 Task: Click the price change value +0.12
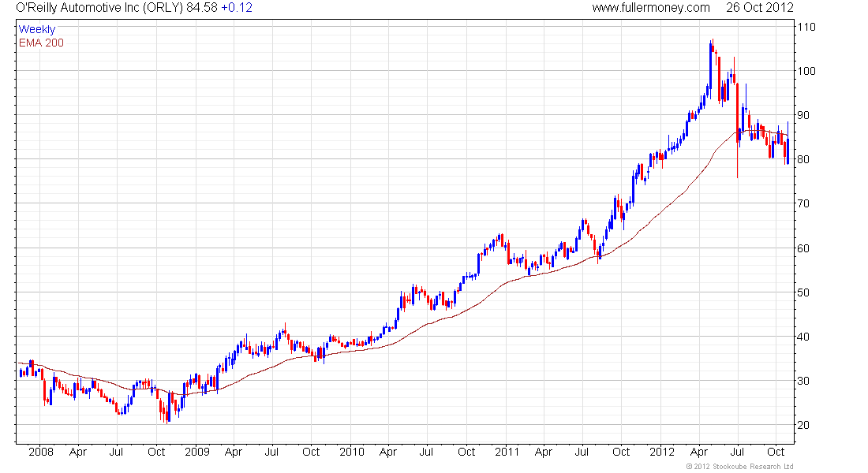(237, 8)
